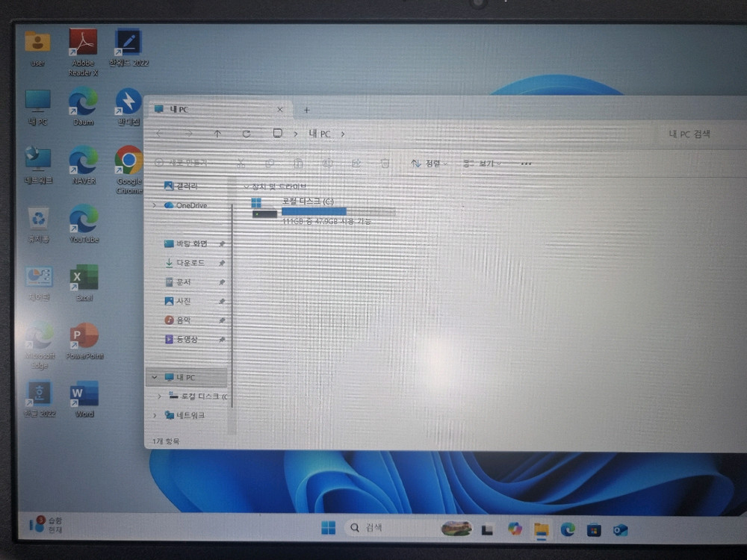Open Copilot from the taskbar
747x560 pixels.
[515, 529]
